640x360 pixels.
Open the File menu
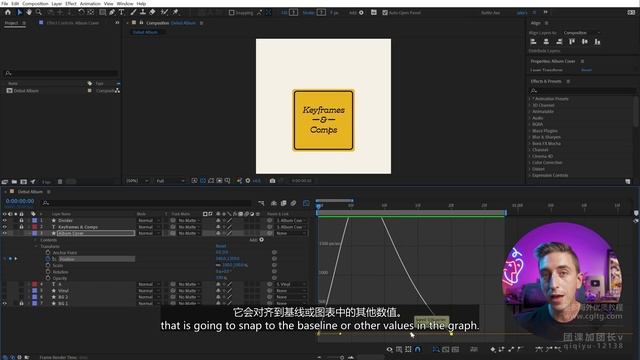click(x=5, y=3)
